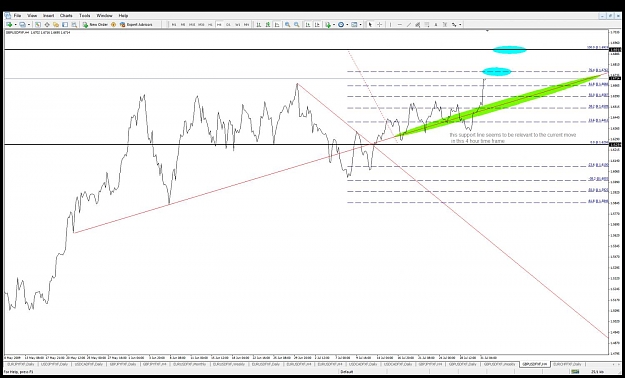
Task: Switch to the GBPUSDFXF,Weekly chart tab
Action: (x=500, y=364)
